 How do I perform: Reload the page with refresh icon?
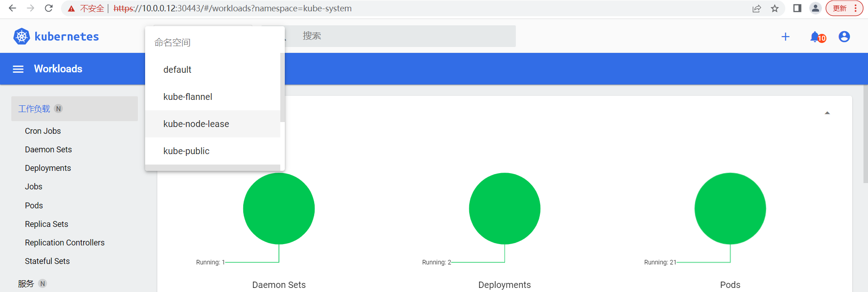[49, 8]
